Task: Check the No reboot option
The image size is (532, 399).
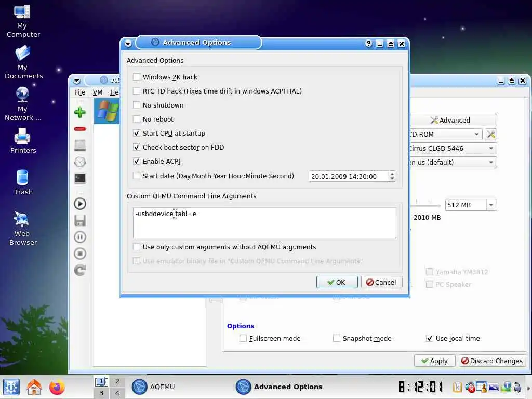Action: click(137, 119)
